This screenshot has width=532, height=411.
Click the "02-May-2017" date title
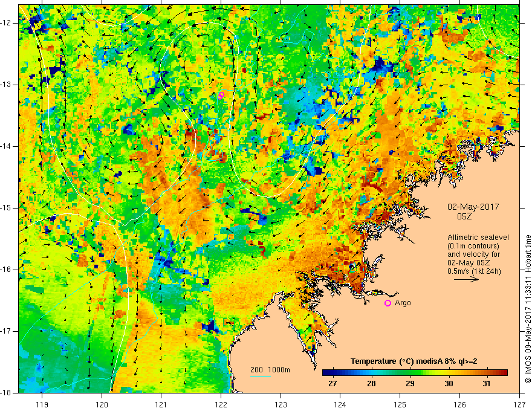coord(473,207)
